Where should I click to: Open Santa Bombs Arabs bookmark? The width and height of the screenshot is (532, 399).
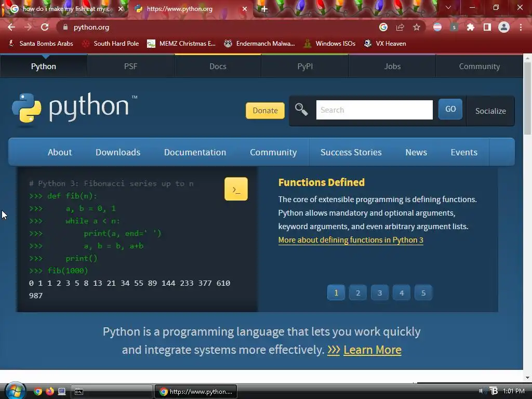point(41,44)
